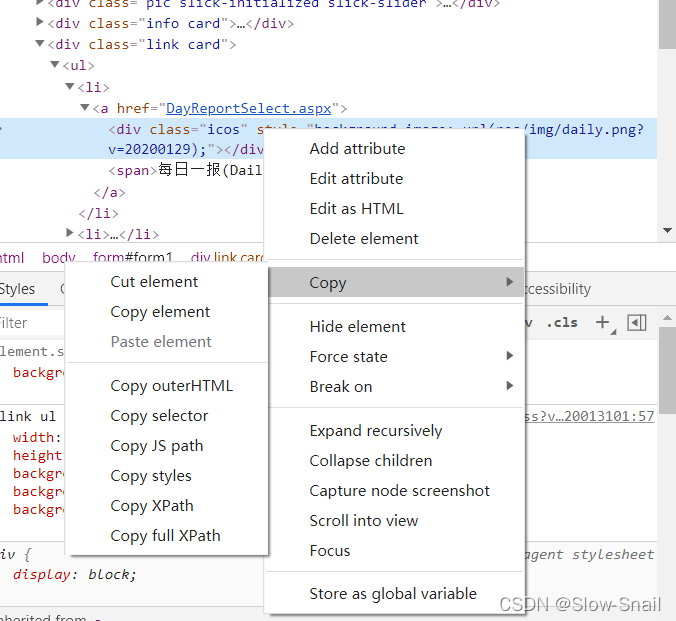Select Delete element
The height and width of the screenshot is (621, 676).
click(x=394, y=238)
